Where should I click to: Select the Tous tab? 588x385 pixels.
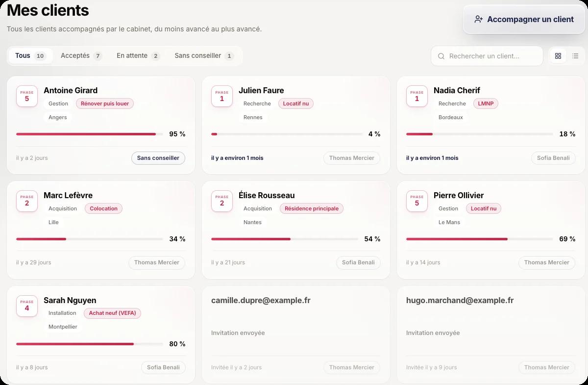coord(30,56)
